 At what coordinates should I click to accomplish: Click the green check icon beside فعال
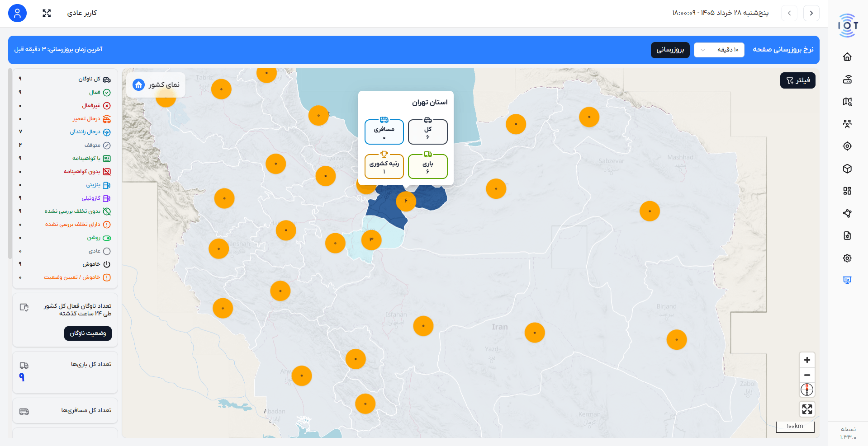(x=107, y=93)
